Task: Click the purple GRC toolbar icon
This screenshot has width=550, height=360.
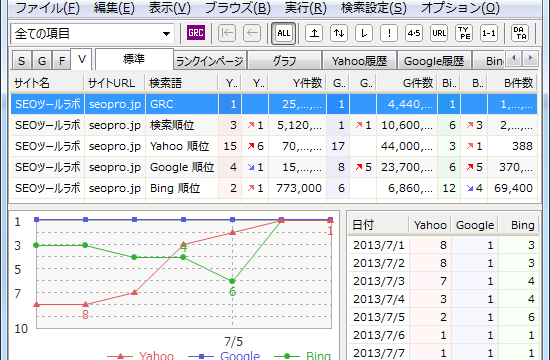Action: (x=196, y=33)
